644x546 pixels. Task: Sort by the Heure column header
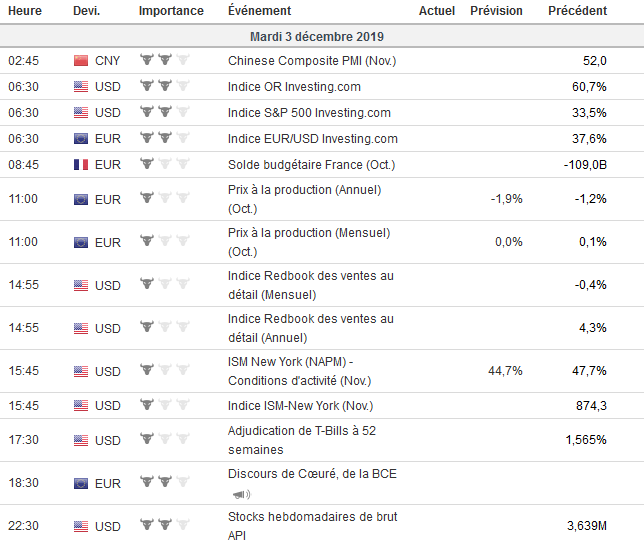pyautogui.click(x=24, y=11)
